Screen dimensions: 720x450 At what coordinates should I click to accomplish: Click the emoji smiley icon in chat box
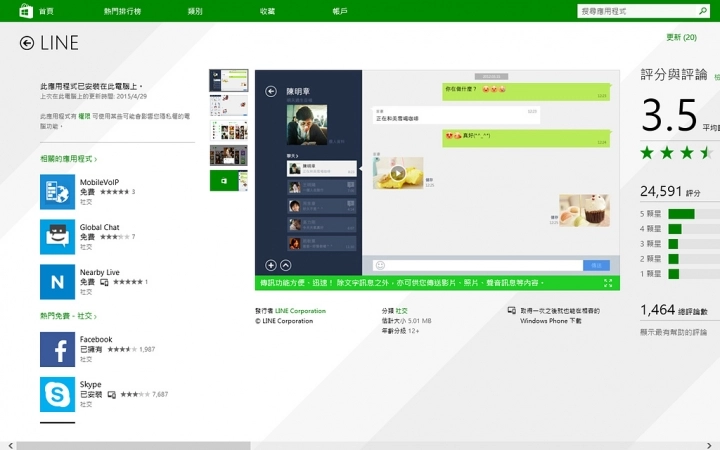click(380, 265)
